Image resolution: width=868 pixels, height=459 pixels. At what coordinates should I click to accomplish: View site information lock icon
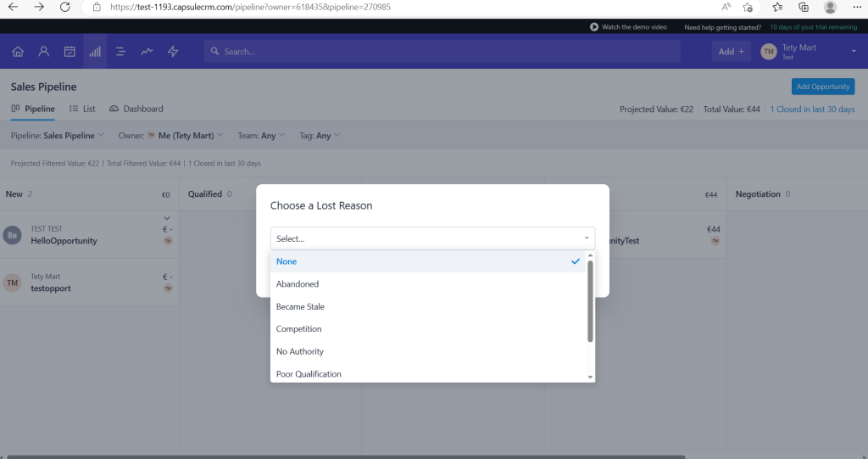click(97, 7)
